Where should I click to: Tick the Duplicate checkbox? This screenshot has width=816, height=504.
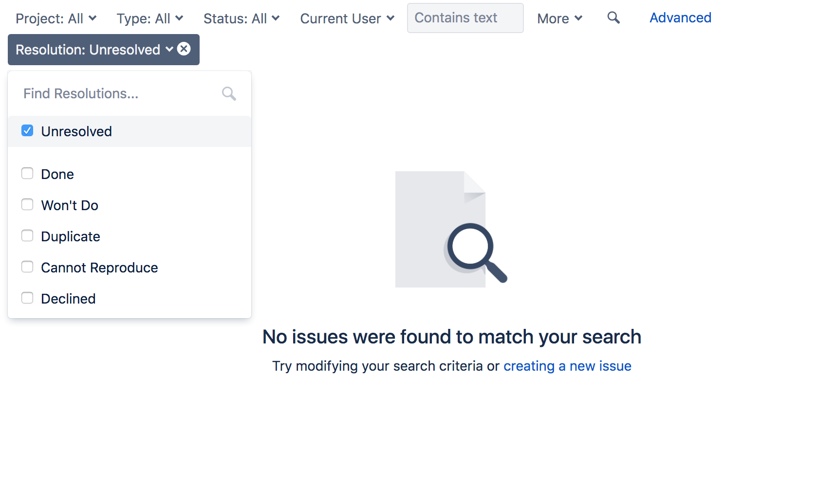pyautogui.click(x=27, y=236)
